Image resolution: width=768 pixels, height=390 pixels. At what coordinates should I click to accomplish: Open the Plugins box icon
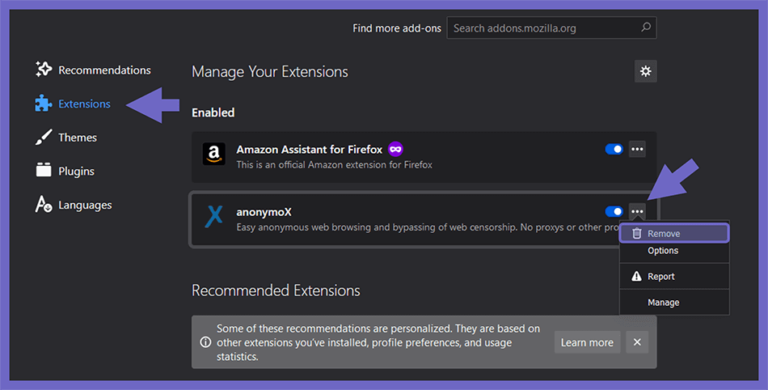coord(43,170)
